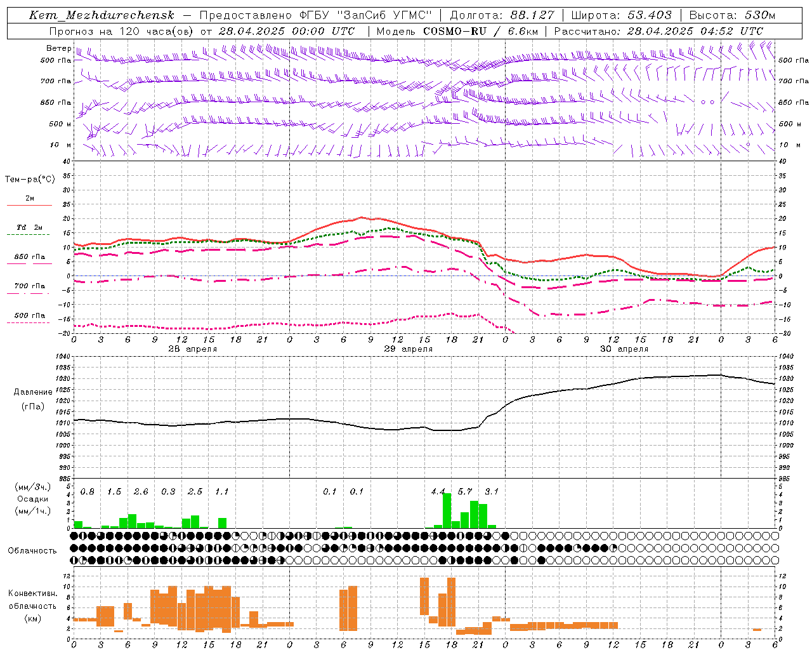Click the 'Осадки' precipitation label
Screen dimensions: 812x650
(x=33, y=499)
